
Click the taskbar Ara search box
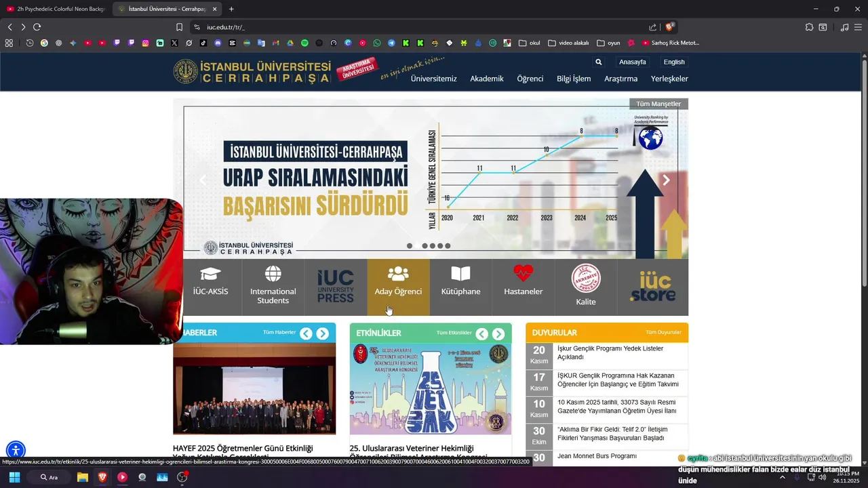49,477
